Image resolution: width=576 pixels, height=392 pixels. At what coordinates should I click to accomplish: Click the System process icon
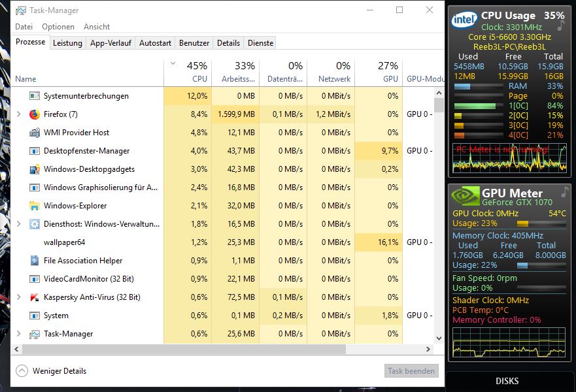35,316
